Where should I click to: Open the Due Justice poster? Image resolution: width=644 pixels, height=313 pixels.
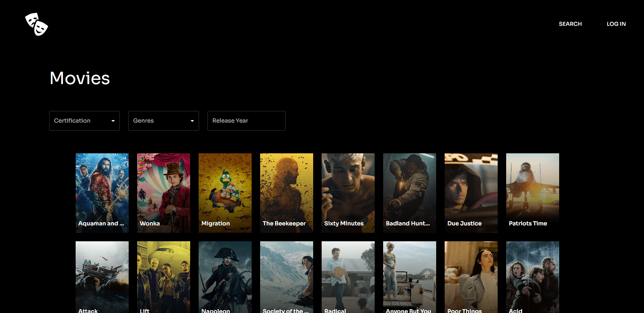(471, 193)
